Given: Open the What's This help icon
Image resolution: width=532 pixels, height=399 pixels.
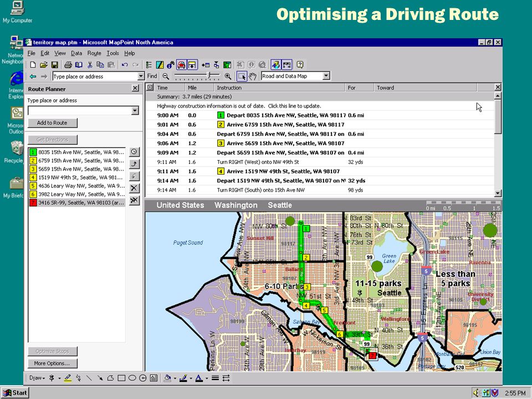Looking at the screenshot, I should point(300,65).
